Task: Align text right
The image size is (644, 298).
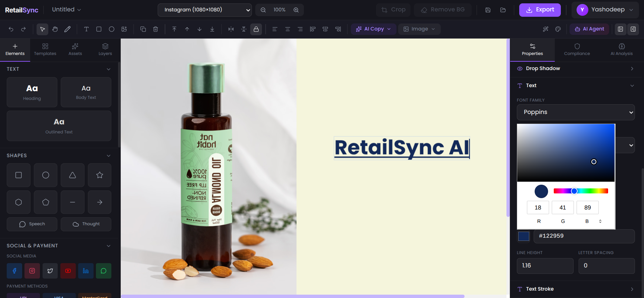Action: point(300,29)
